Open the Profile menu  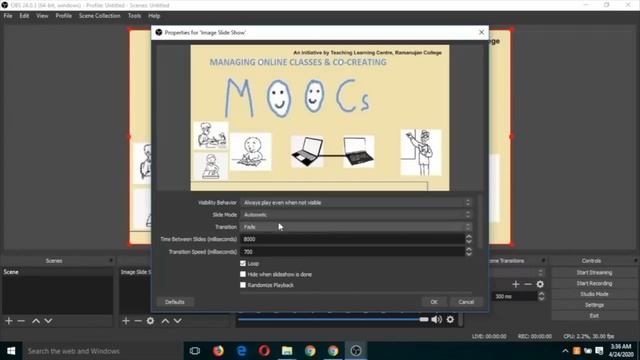pos(64,16)
